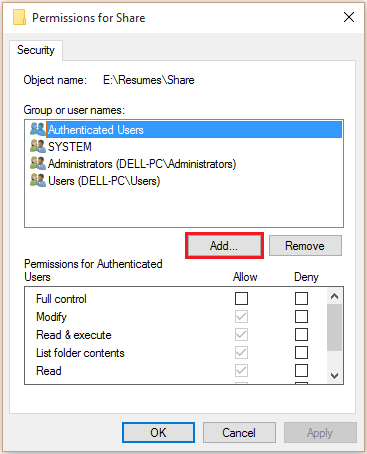Viewport: 367px width, 454px height.
Task: Click permissions list scroll up arrow
Action: [334, 296]
